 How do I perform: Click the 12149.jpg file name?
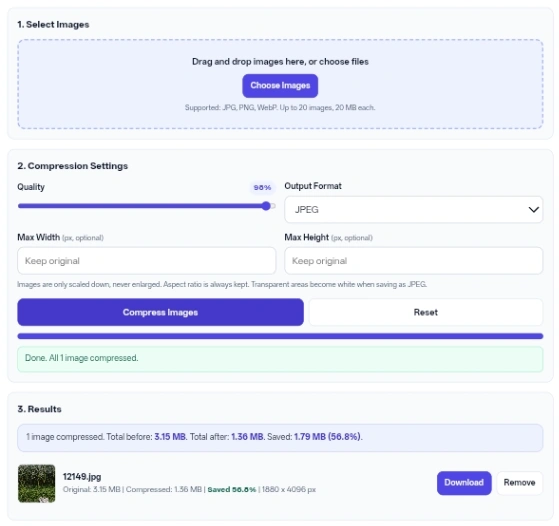(x=82, y=476)
